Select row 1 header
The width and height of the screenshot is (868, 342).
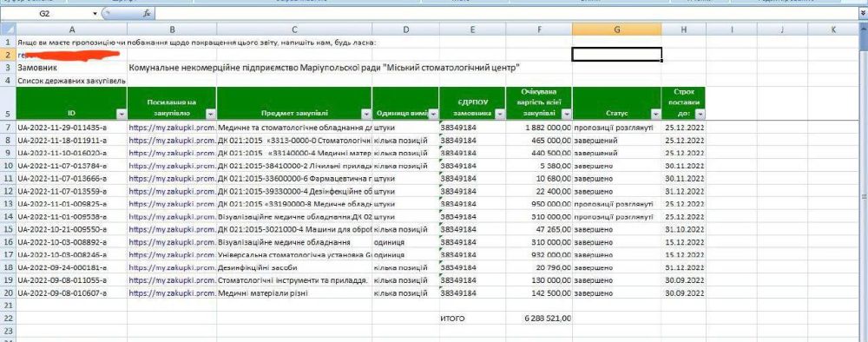[x=8, y=42]
